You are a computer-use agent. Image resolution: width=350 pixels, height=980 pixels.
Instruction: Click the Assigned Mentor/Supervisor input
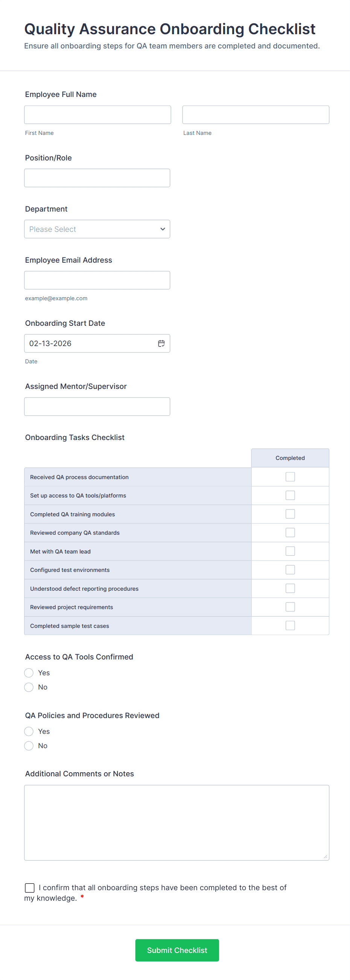(x=97, y=407)
